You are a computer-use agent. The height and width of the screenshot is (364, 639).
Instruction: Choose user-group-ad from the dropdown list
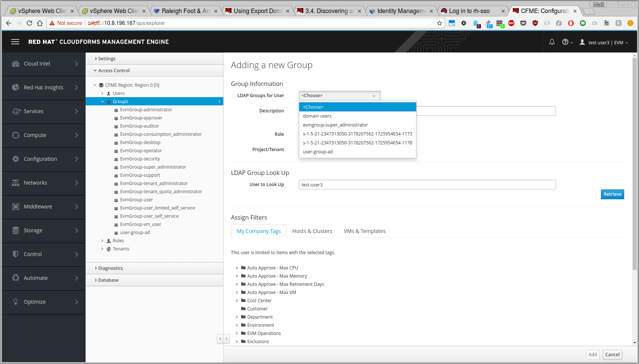(x=318, y=152)
